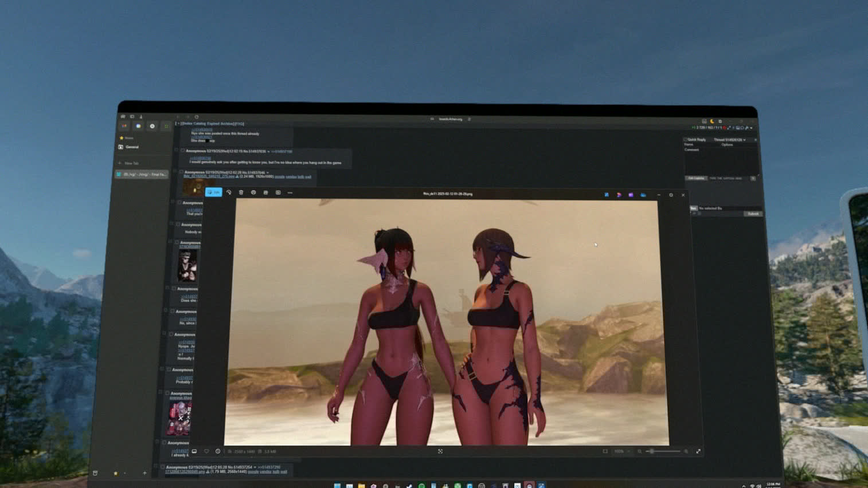This screenshot has width=868, height=488.
Task: Open the Edit image button in Photos
Action: coord(213,192)
